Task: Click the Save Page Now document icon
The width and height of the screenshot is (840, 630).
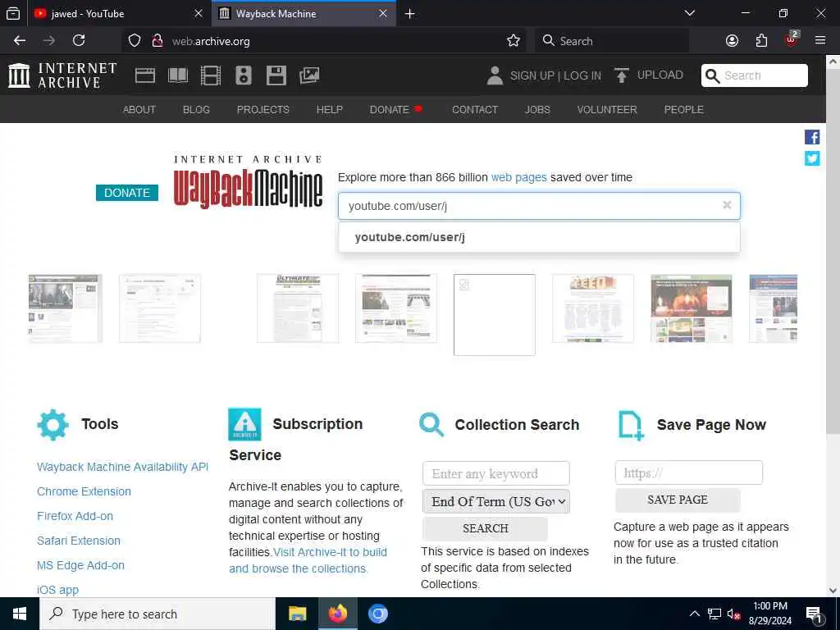Action: [631, 426]
